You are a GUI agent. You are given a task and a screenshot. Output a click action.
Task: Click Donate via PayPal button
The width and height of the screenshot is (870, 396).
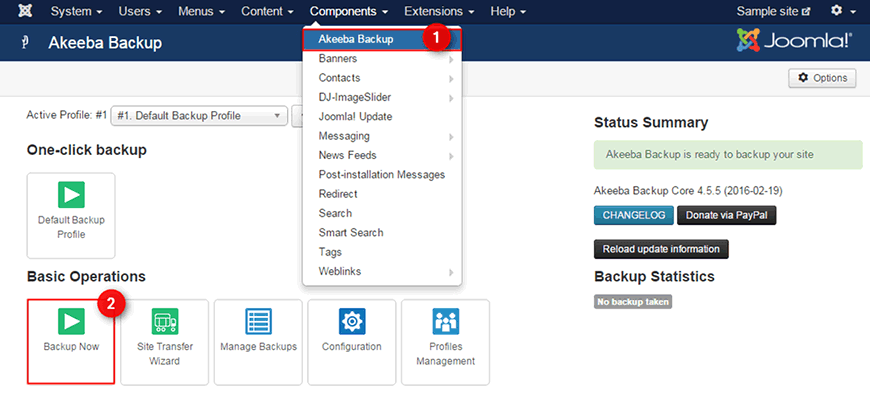pyautogui.click(x=726, y=216)
